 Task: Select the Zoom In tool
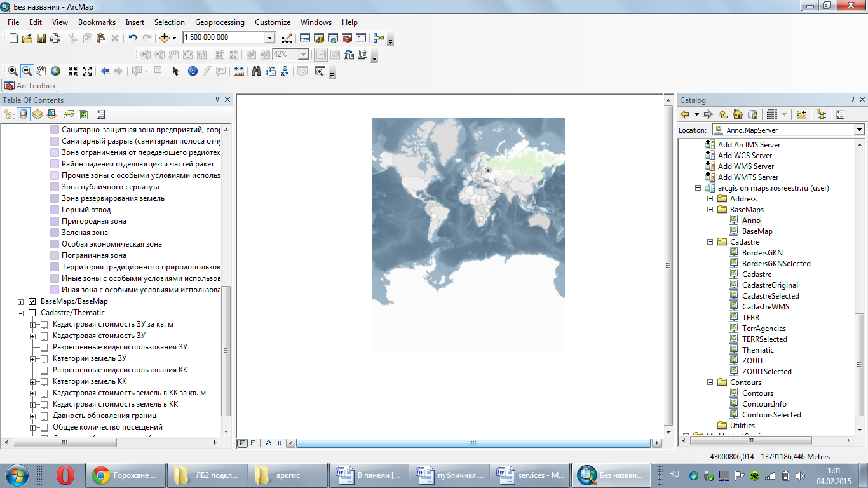coord(13,71)
